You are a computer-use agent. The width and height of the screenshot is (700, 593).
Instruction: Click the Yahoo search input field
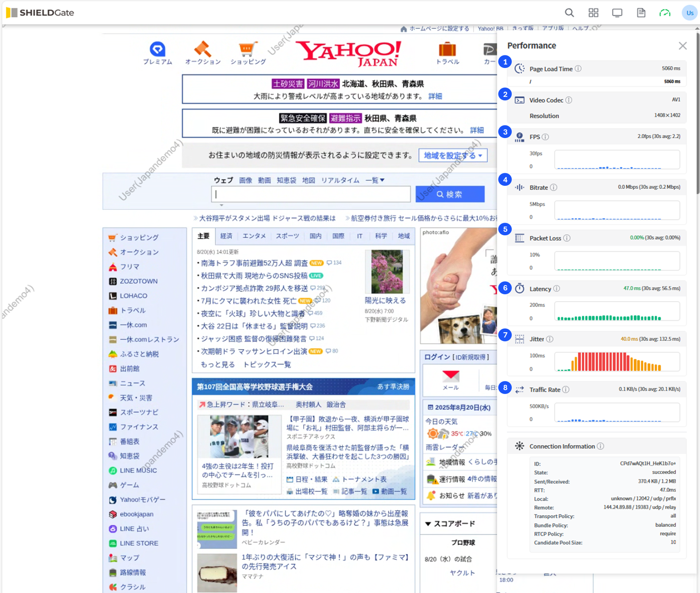[311, 194]
